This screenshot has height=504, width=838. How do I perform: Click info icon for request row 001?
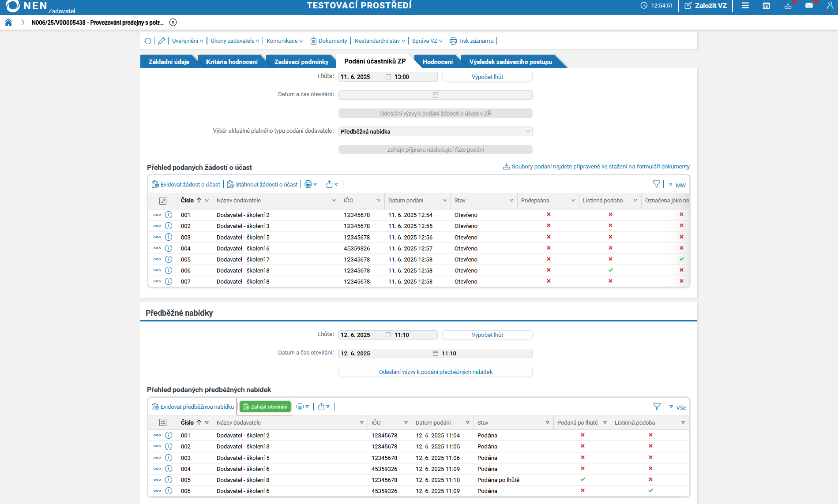[x=169, y=215]
